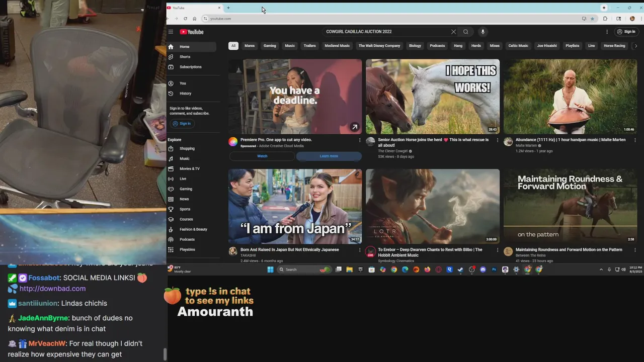Bookmark this page with the star
Screen dimensions: 644x362
coord(592,19)
